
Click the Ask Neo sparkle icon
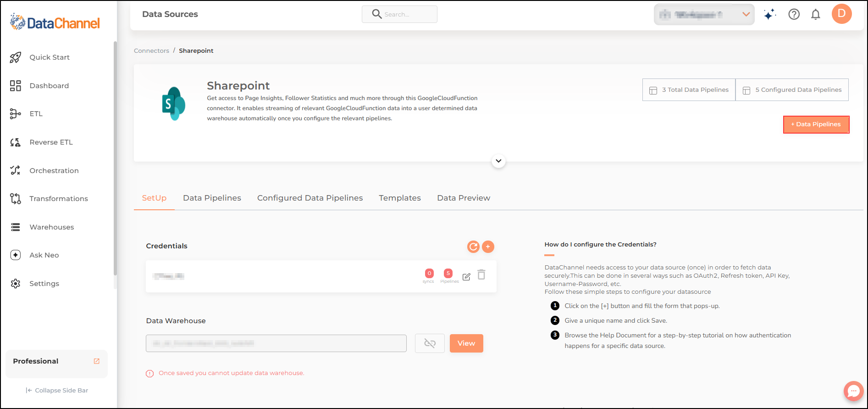16,255
